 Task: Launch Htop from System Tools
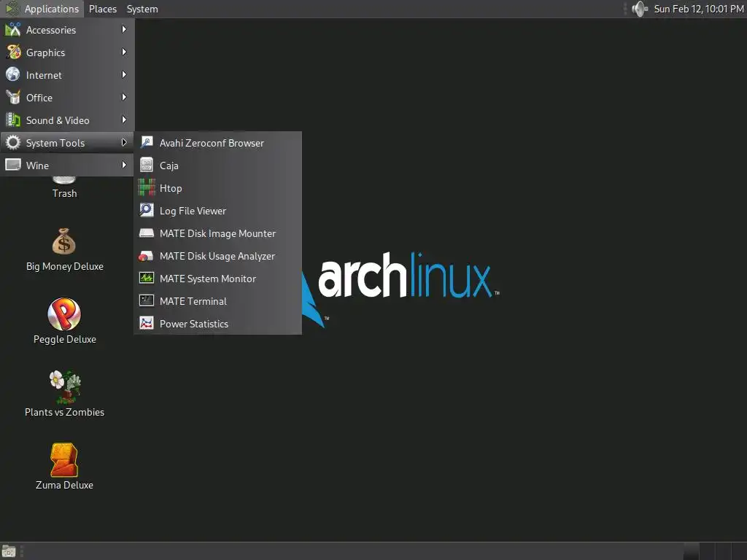coord(217,188)
